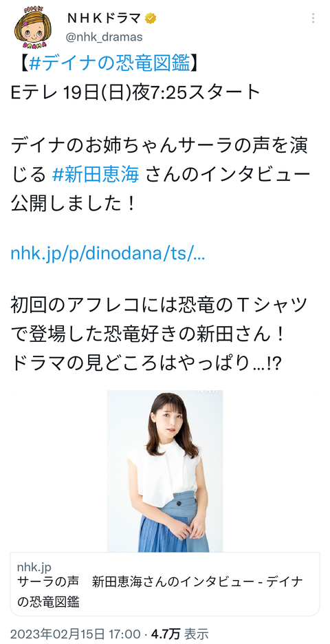Open the three-dot more options menu

(313, 19)
